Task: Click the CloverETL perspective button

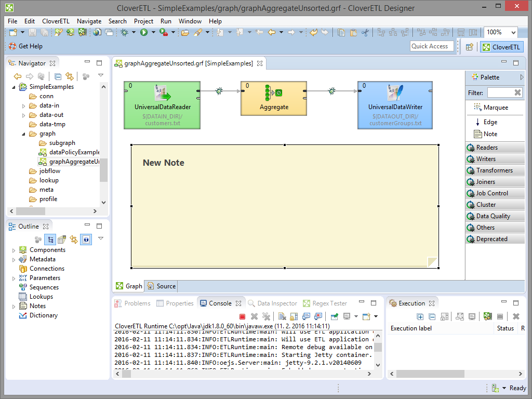Action: tap(501, 47)
